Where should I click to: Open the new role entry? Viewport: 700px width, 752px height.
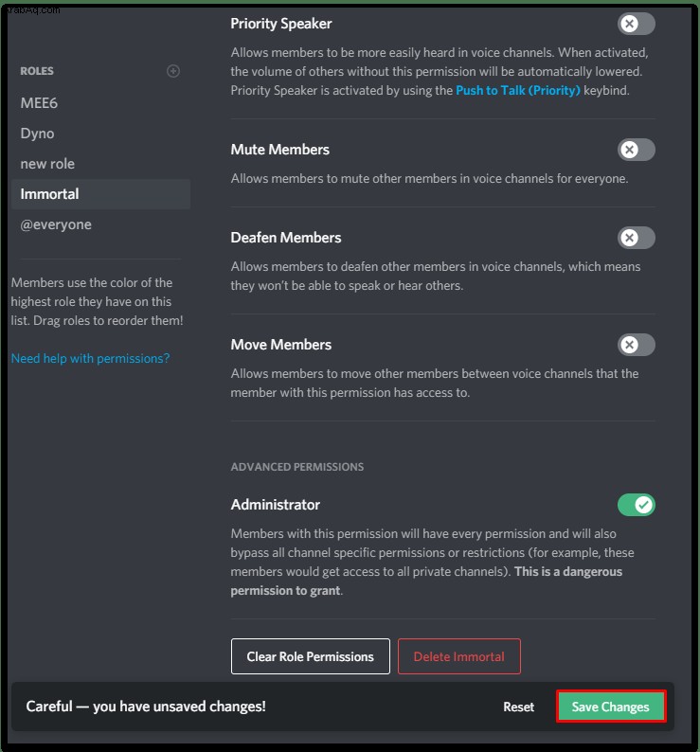[100, 164]
